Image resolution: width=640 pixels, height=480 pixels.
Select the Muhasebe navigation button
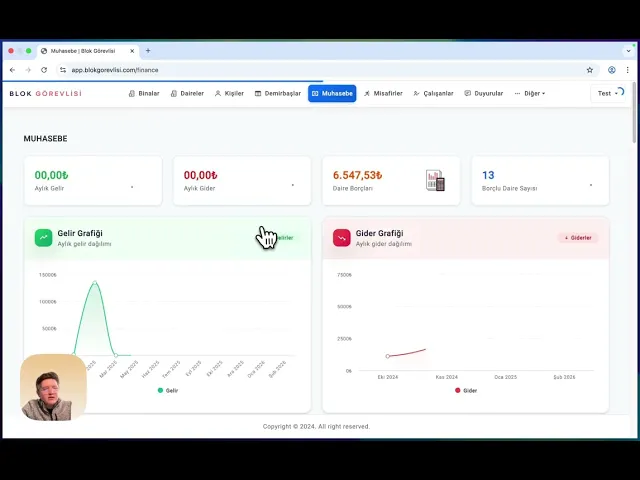coord(332,93)
